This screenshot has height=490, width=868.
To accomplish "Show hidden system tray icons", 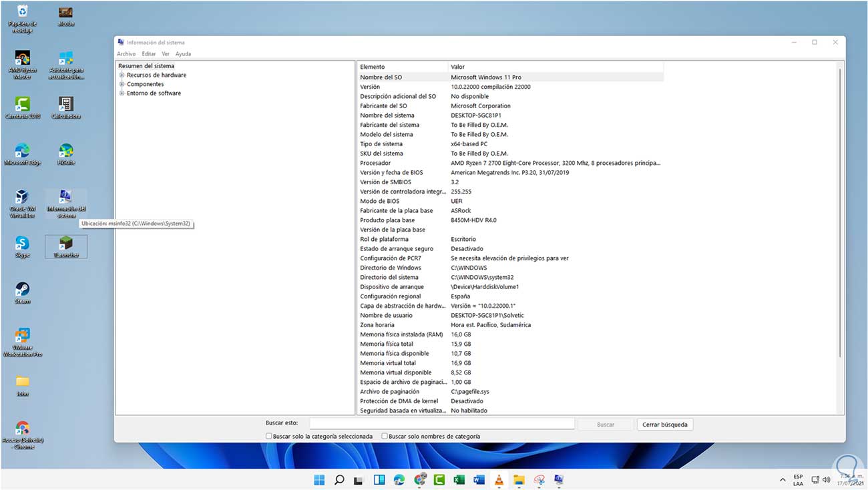I will tap(783, 480).
